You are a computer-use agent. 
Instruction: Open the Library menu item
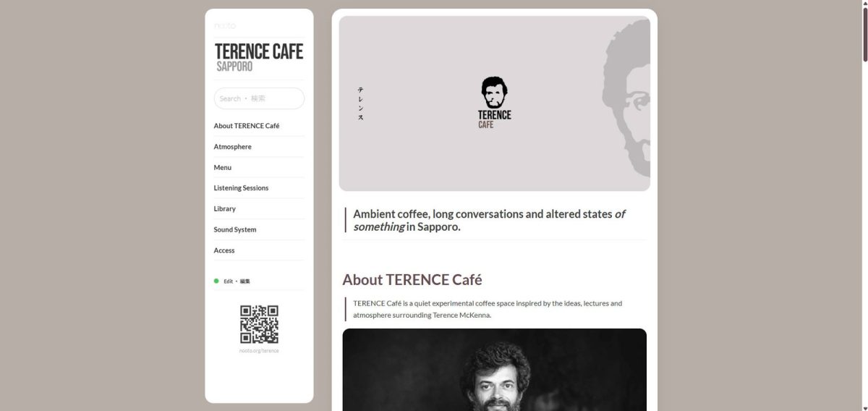pyautogui.click(x=224, y=208)
